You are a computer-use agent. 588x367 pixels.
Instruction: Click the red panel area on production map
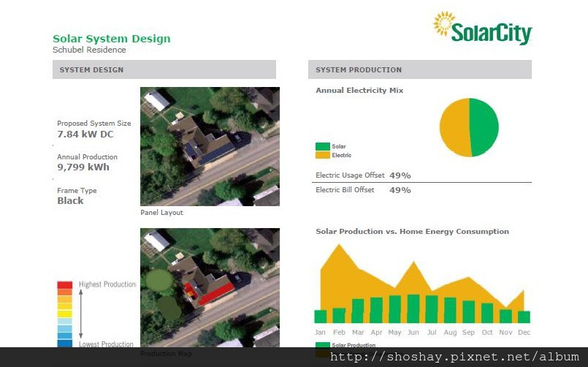click(216, 293)
